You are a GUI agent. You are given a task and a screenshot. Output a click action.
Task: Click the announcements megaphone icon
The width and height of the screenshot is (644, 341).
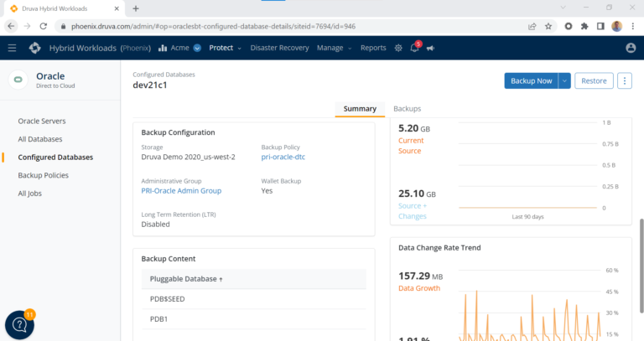coord(430,48)
